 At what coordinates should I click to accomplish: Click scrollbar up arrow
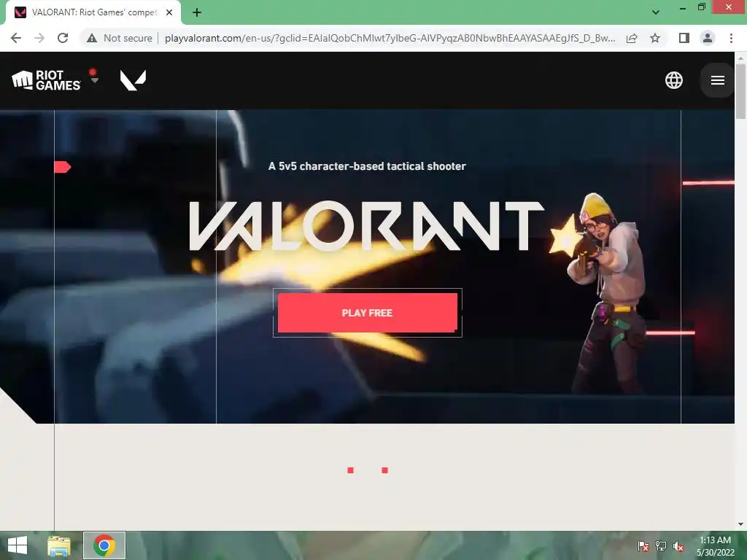click(740, 58)
